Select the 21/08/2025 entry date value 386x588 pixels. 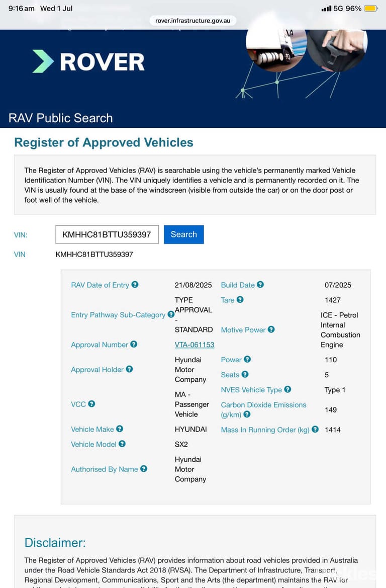[194, 285]
